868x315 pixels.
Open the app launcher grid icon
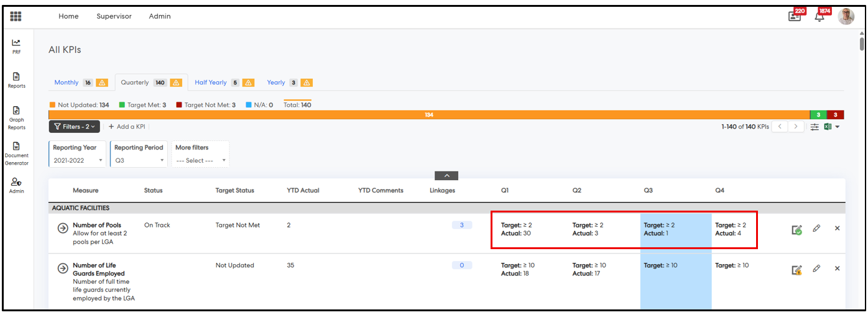(16, 16)
